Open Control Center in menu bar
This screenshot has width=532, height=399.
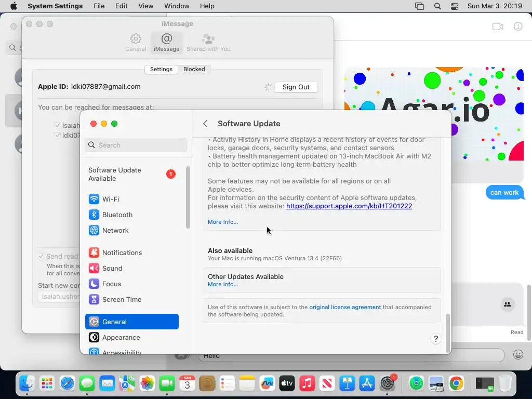[x=455, y=6]
